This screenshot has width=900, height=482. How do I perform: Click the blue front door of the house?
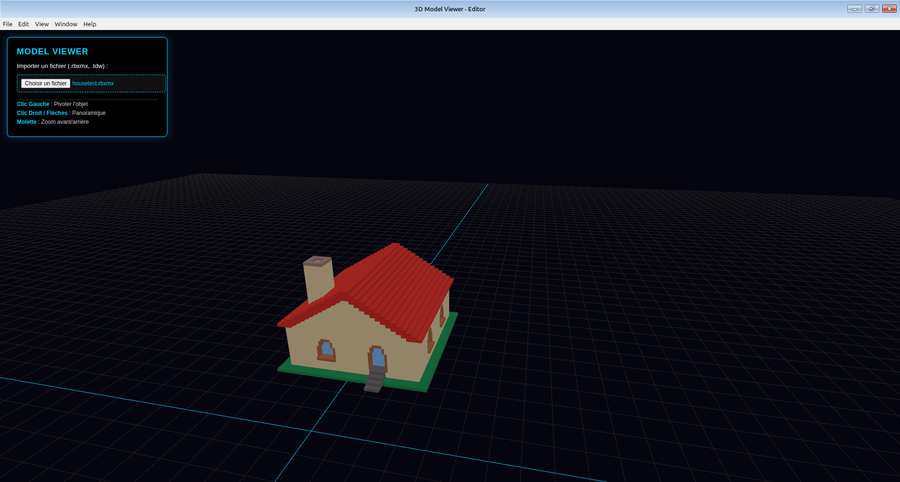pyautogui.click(x=378, y=357)
